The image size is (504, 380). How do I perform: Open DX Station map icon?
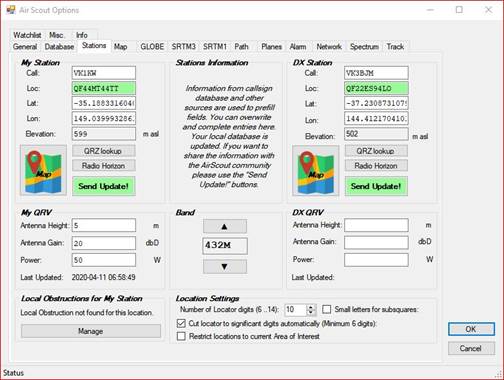coord(316,170)
